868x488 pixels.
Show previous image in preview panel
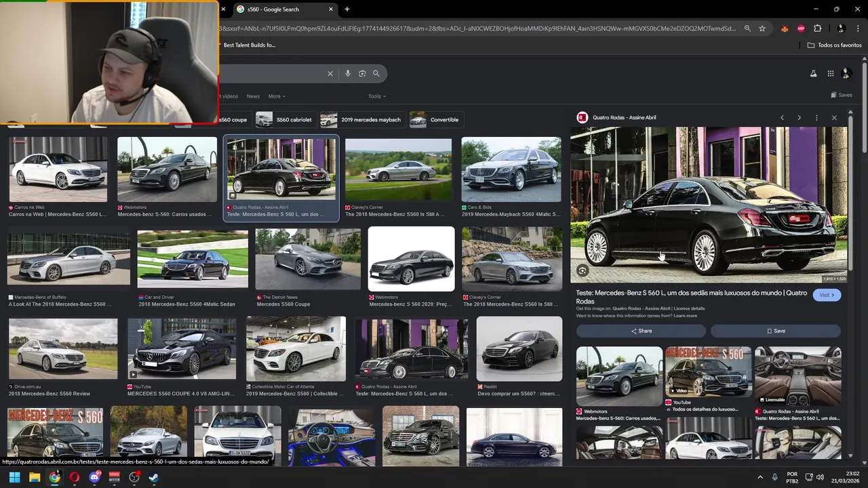(782, 117)
